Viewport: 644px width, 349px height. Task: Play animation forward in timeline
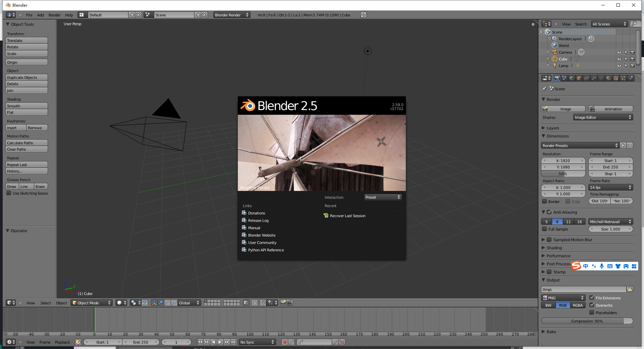220,342
